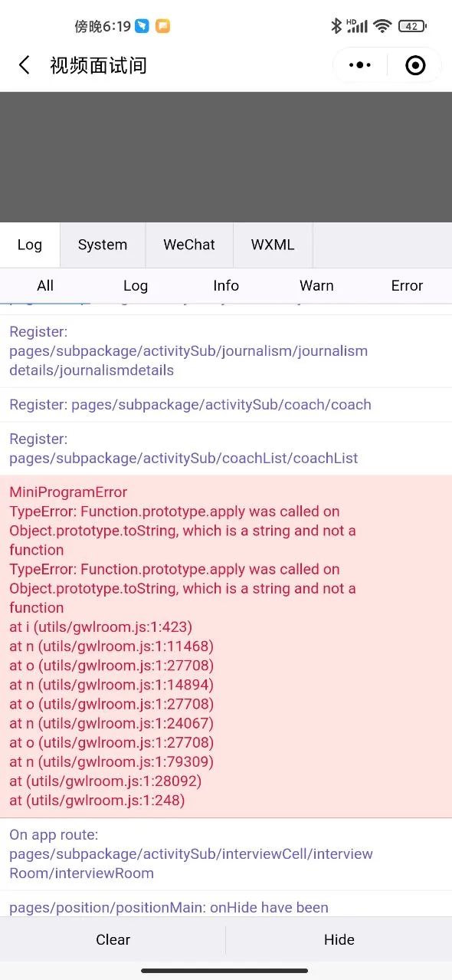Filter logs by Info level
This screenshot has height=980, width=452.
coord(226,285)
